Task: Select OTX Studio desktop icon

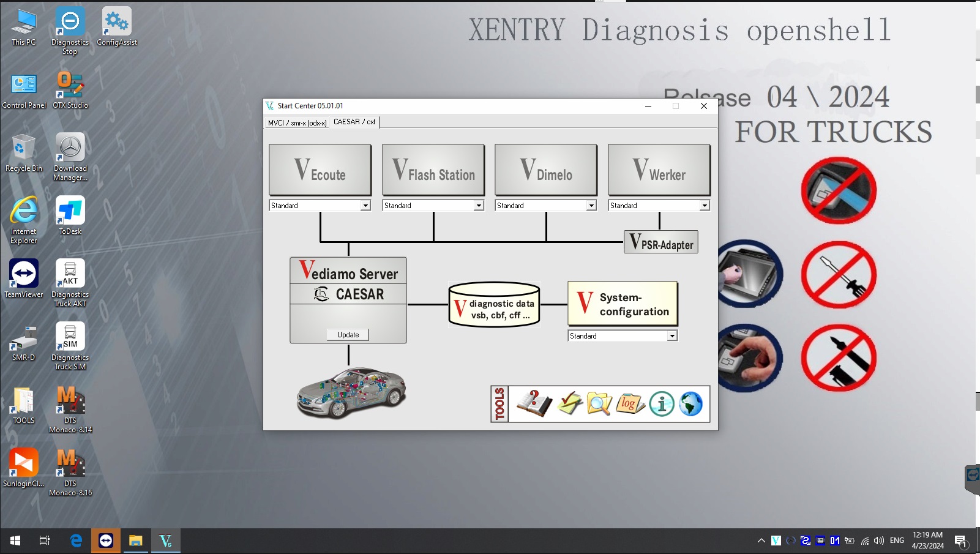Action: click(70, 91)
